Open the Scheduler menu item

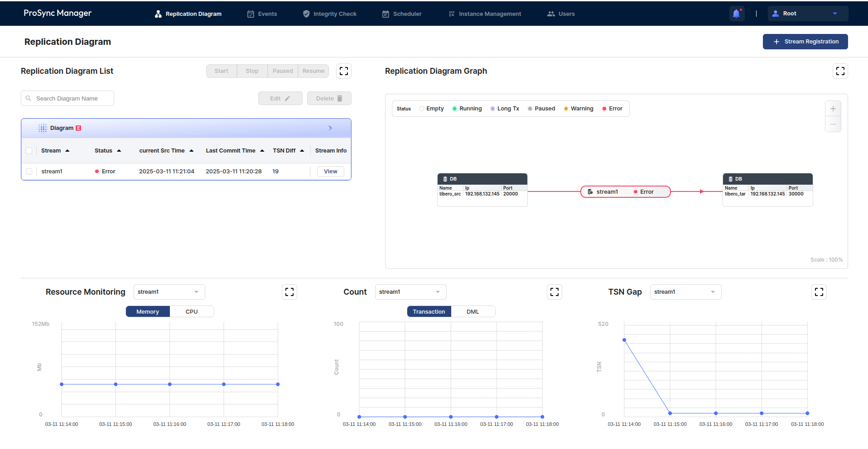[x=402, y=14]
